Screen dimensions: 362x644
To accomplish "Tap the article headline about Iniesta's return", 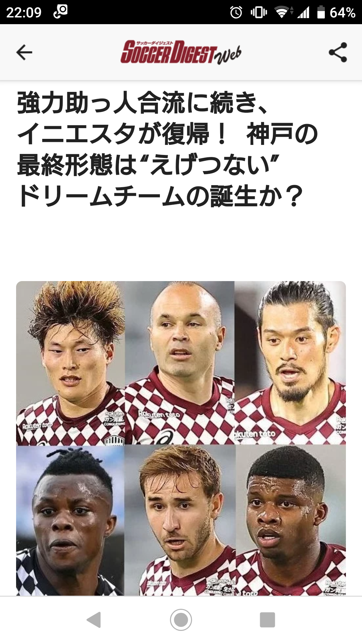I will 168,149.
